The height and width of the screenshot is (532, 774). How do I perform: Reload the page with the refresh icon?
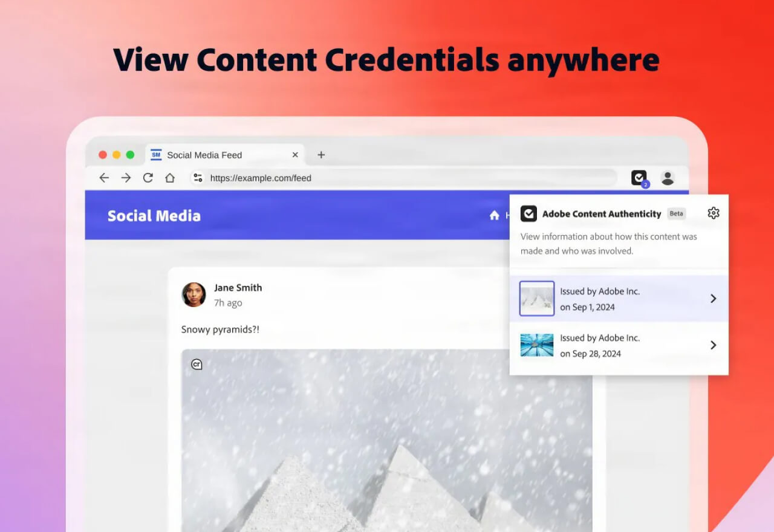[x=148, y=178]
